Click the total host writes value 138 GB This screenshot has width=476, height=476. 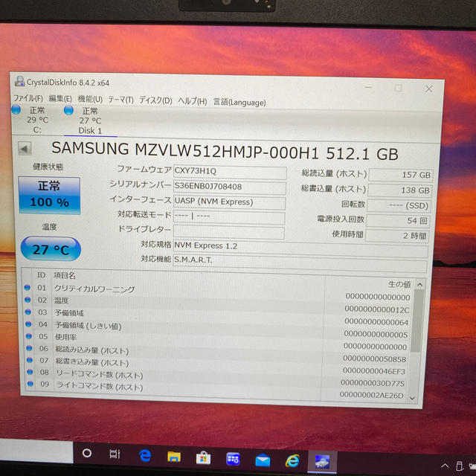pyautogui.click(x=400, y=190)
